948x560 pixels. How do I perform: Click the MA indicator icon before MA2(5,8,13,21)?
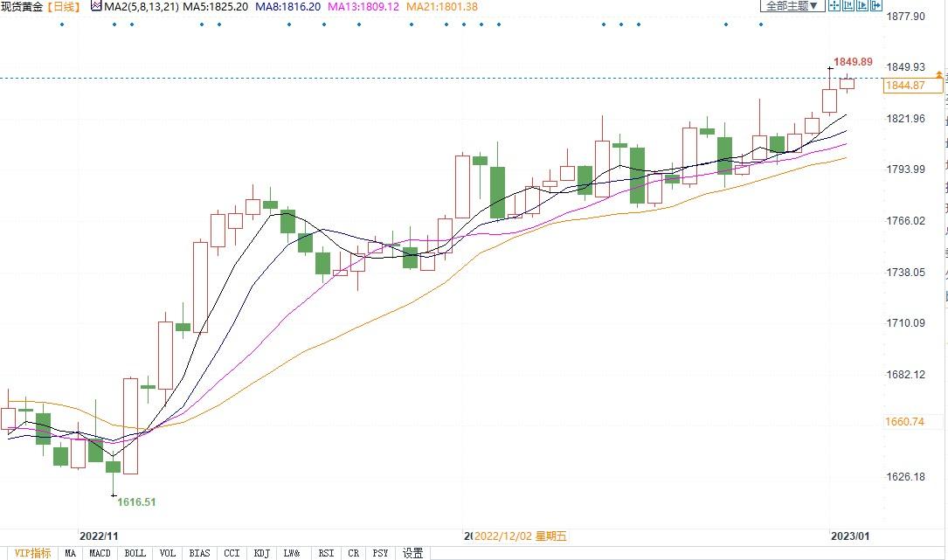(x=96, y=7)
